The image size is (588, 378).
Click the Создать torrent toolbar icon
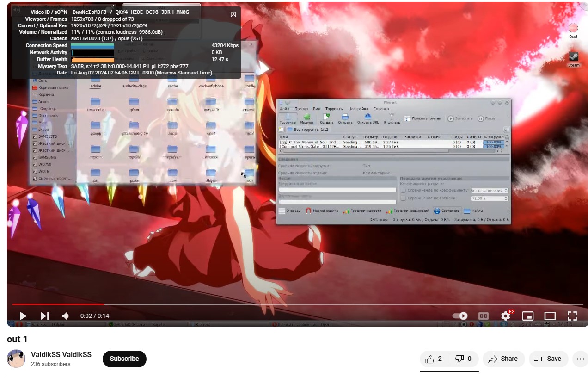pyautogui.click(x=326, y=119)
